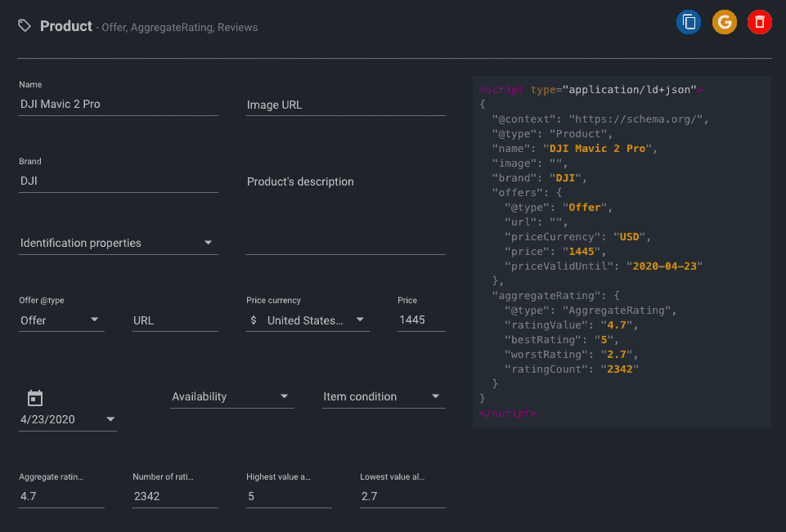Click the "image" line in the code
The height and width of the screenshot is (532, 786).
pos(530,163)
